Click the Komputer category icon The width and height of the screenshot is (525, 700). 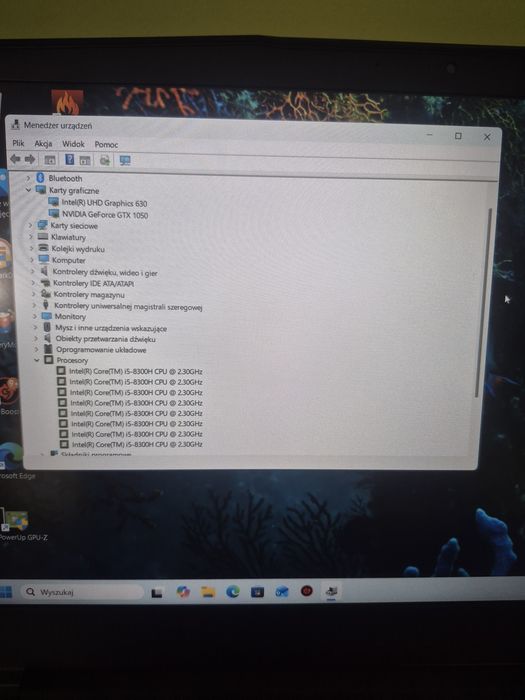(44, 259)
